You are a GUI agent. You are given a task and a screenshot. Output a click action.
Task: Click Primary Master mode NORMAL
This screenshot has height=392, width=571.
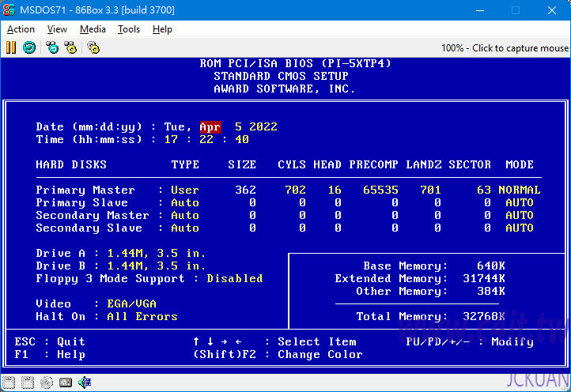coord(520,190)
